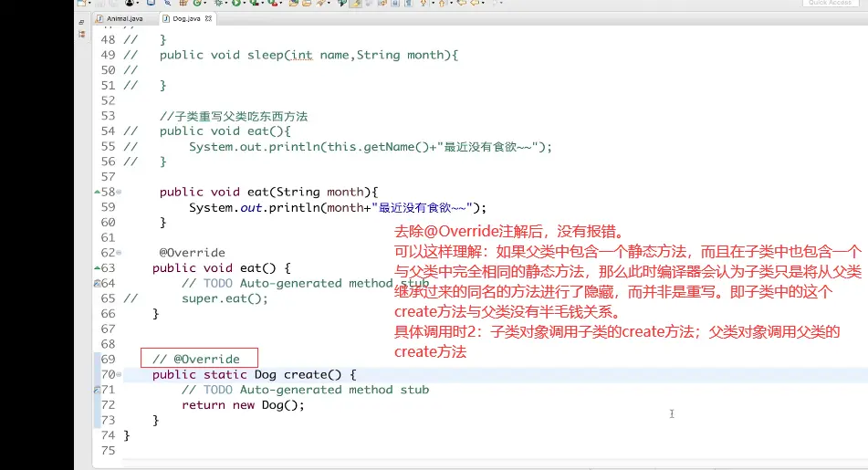Click line number 69 in the gutter
The height and width of the screenshot is (470, 868).
[108, 360]
